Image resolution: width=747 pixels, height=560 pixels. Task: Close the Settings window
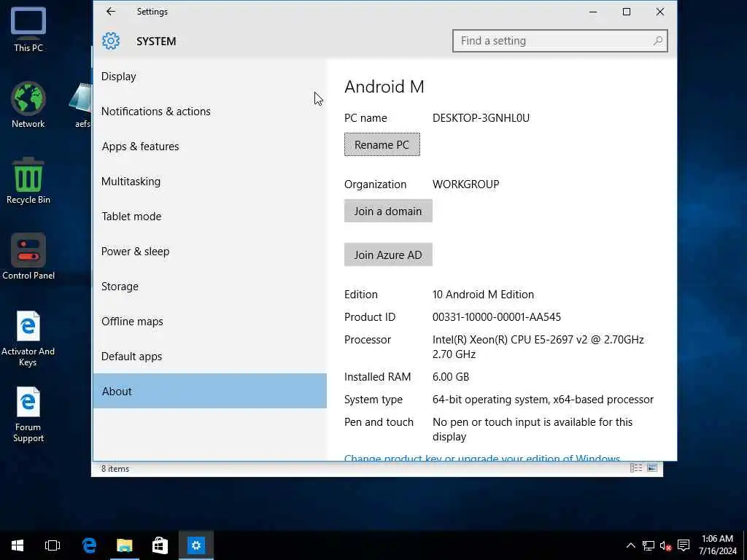click(x=659, y=12)
